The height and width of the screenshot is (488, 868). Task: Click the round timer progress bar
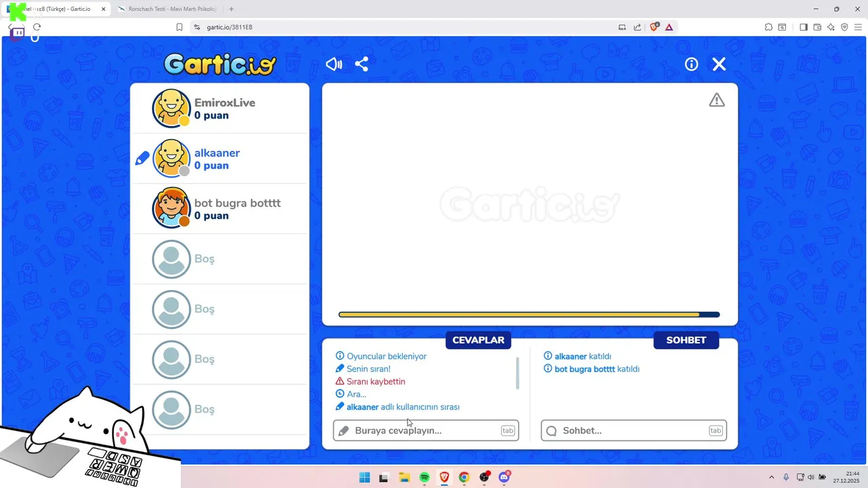[529, 314]
